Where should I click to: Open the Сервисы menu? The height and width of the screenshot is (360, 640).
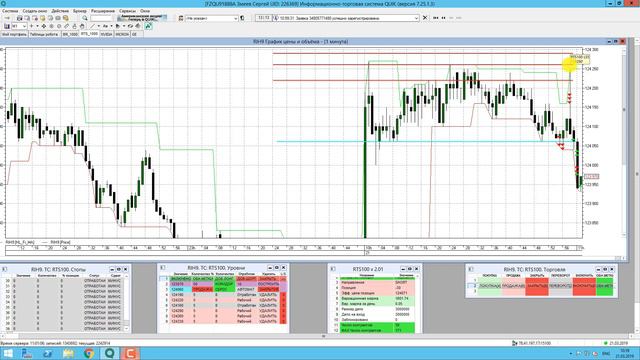[x=127, y=11]
